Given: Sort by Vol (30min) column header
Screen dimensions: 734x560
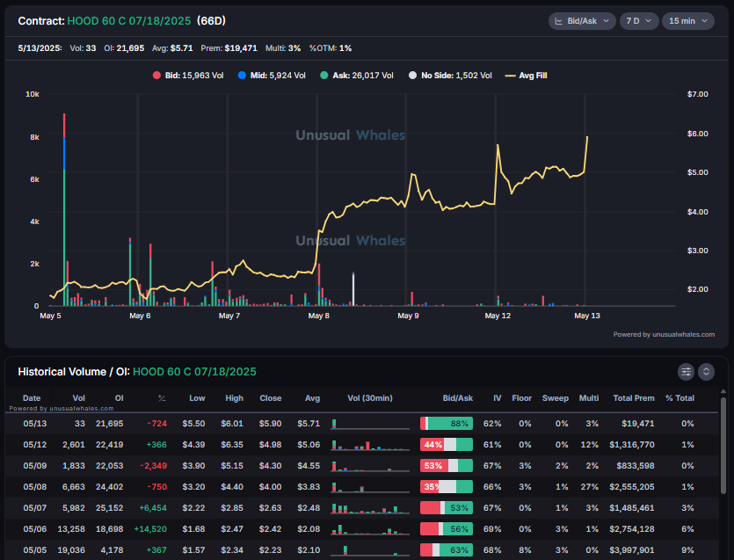Looking at the screenshot, I should (370, 398).
